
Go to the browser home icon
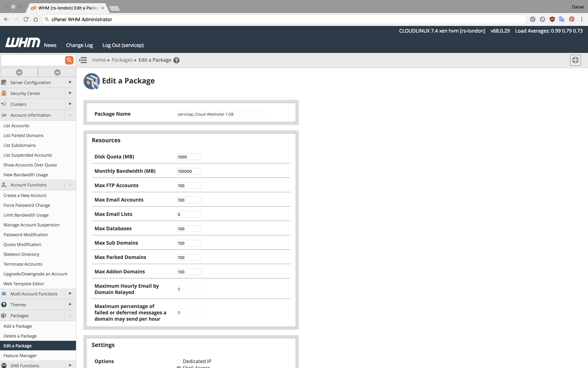(36, 19)
